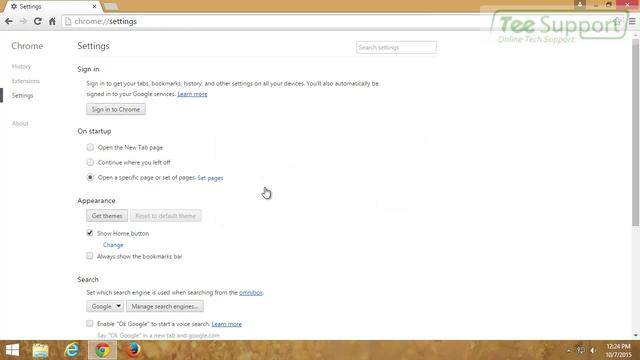Select Open the New Tab page option
The width and height of the screenshot is (640, 360).
[x=90, y=147]
